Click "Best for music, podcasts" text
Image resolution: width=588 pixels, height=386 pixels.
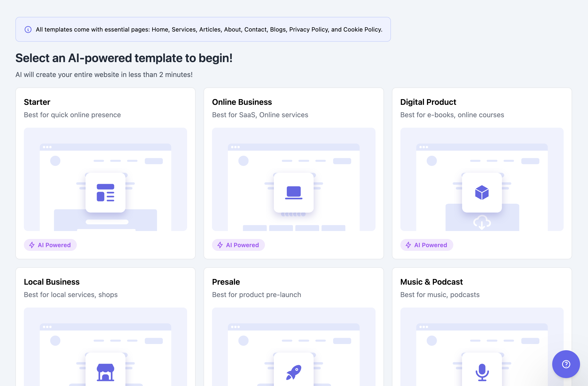(440, 295)
